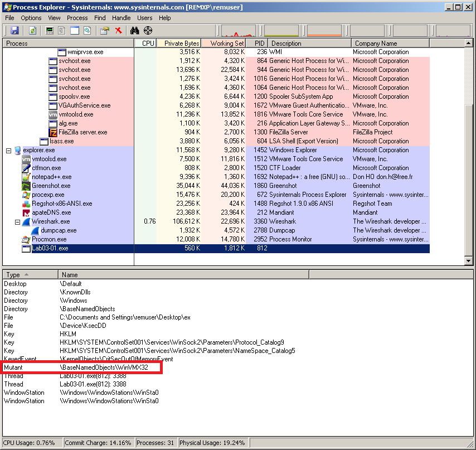The height and width of the screenshot is (450, 476).
Task: Click the process list scroll down arrow
Action: pyautogui.click(x=469, y=261)
